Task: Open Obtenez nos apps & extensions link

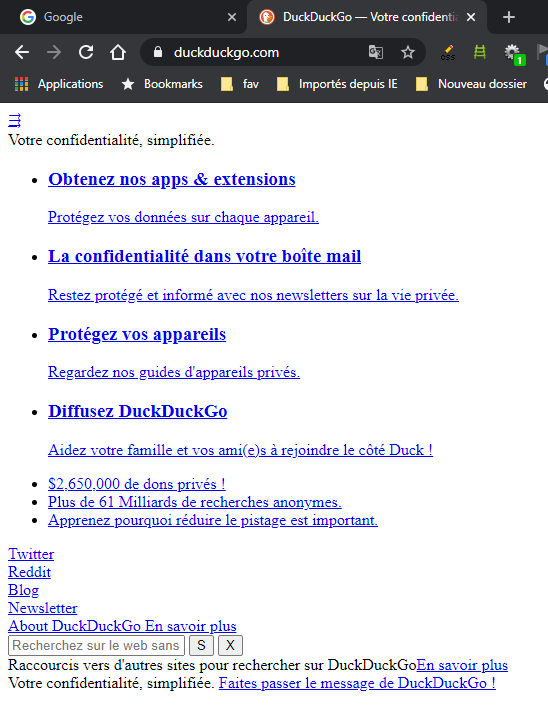Action: pos(172,179)
